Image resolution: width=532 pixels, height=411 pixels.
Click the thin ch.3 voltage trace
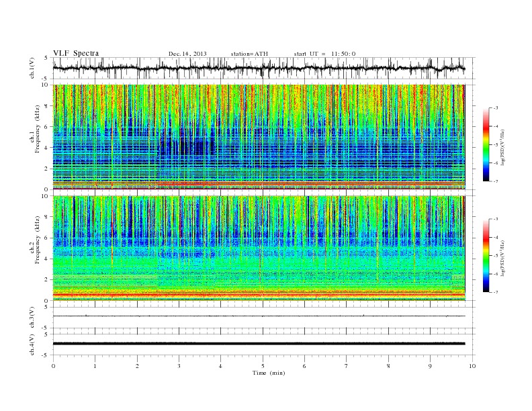259,316
